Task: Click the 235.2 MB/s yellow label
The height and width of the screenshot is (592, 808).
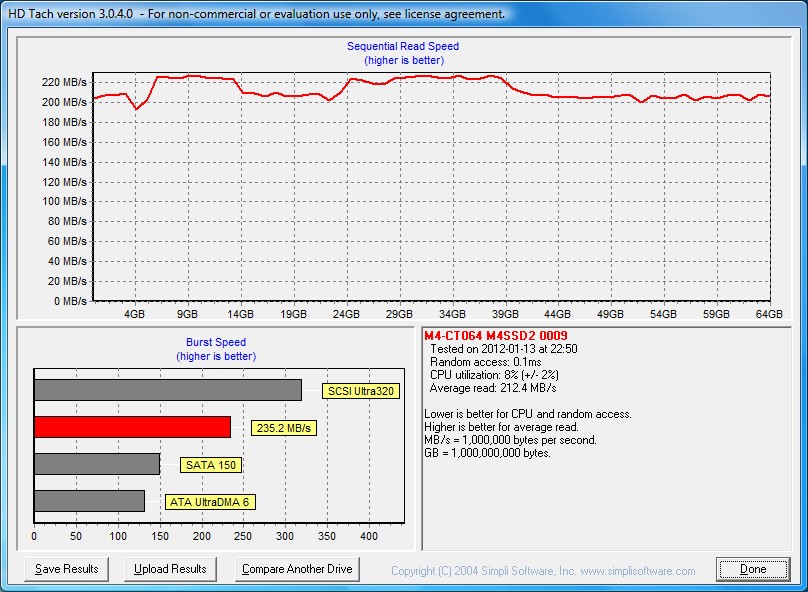Action: tap(284, 428)
